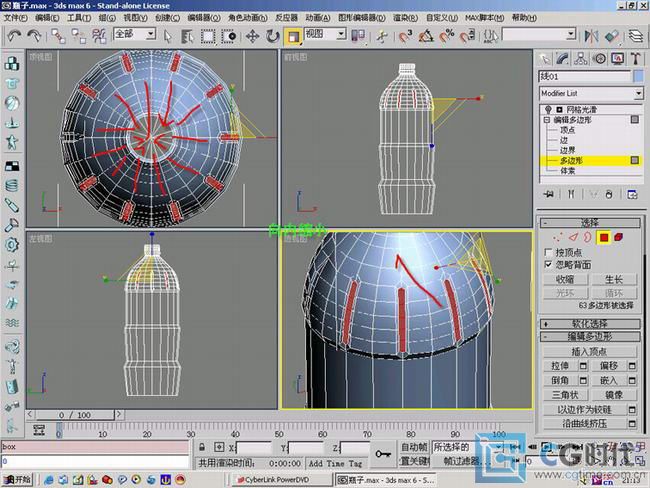This screenshot has height=488, width=650.
Task: Toggle the Percent Snap magnet icon
Action: point(447,36)
